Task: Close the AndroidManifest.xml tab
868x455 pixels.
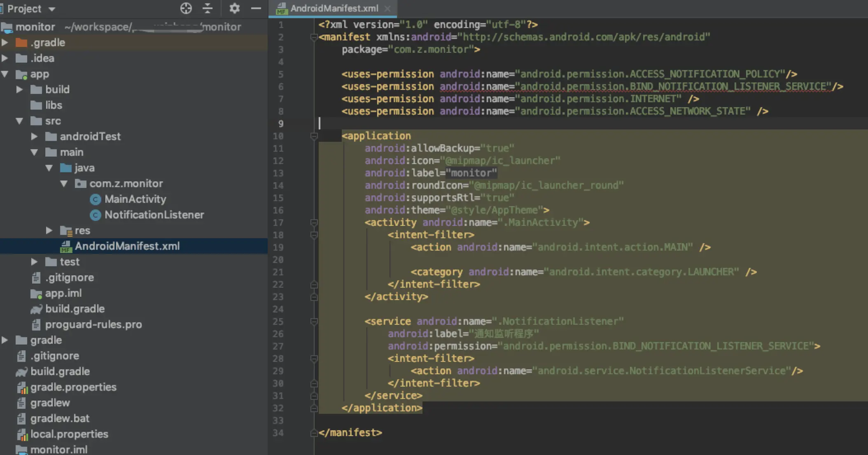Action: point(387,8)
